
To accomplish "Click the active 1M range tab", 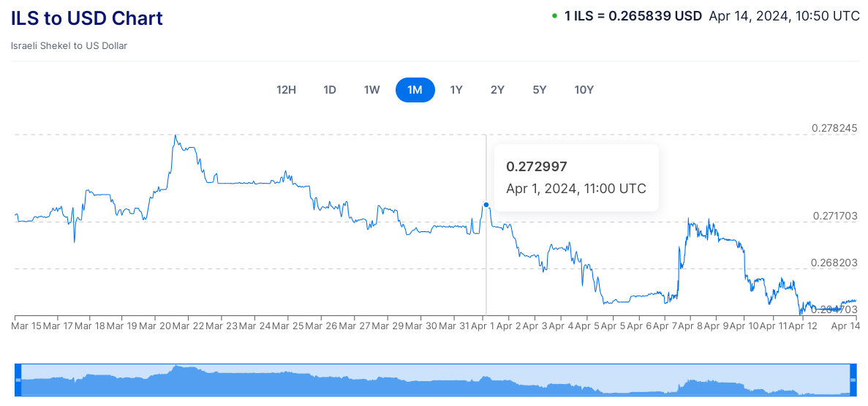I will tap(415, 90).
